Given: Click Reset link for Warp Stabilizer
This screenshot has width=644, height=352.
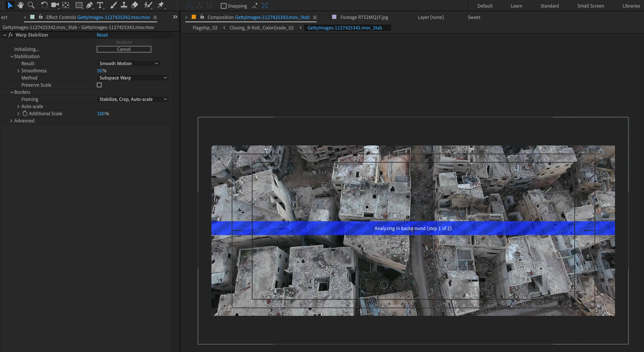Looking at the screenshot, I should click(102, 35).
